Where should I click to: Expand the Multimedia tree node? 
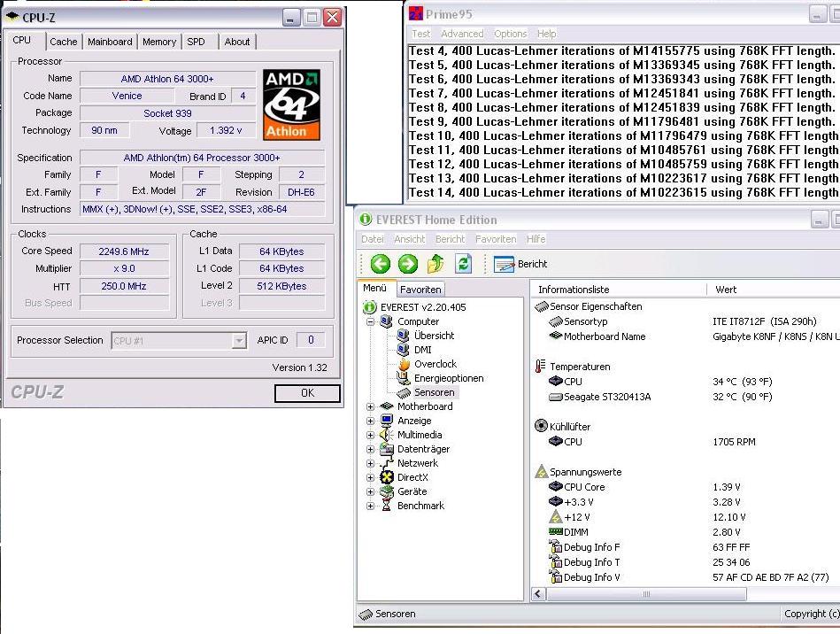[x=370, y=435]
